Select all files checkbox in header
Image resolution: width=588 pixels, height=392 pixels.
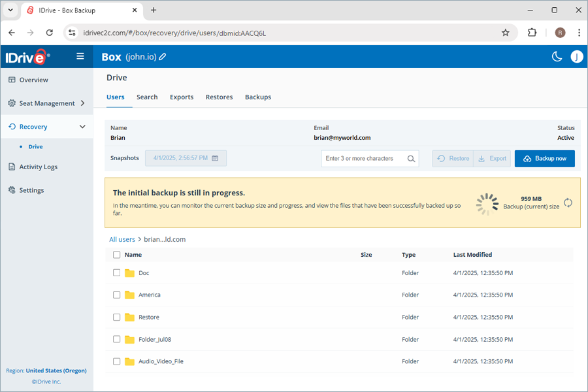point(117,255)
